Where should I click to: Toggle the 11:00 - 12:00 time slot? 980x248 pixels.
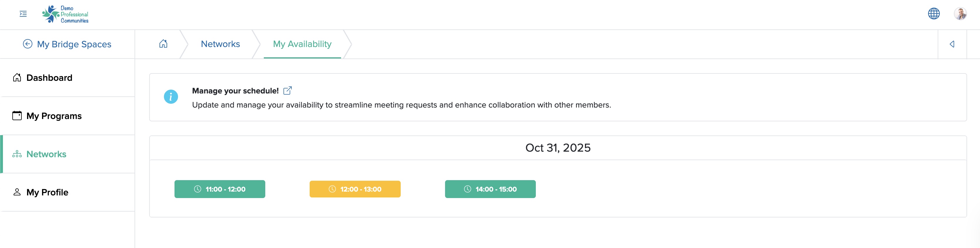(220, 189)
